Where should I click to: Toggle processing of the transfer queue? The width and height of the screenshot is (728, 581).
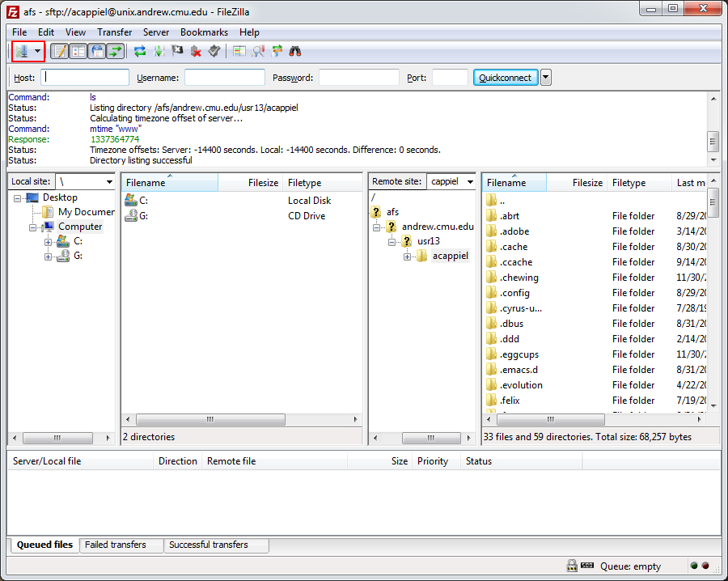(x=159, y=51)
